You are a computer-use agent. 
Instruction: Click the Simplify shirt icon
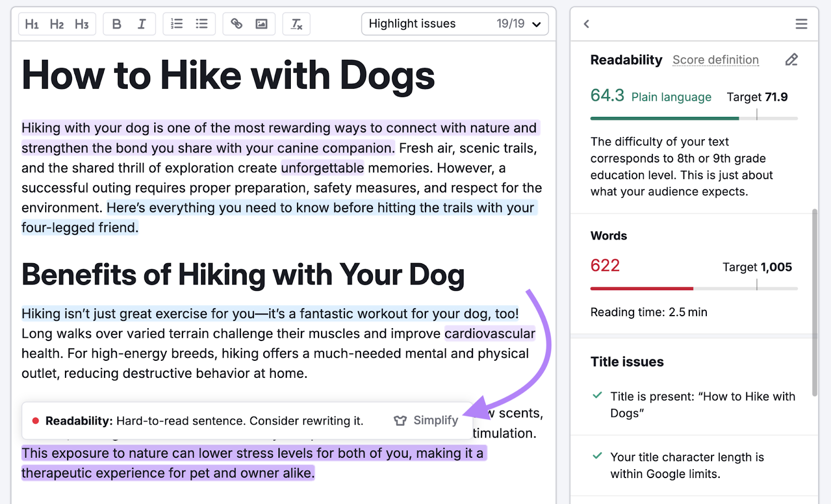pos(400,420)
